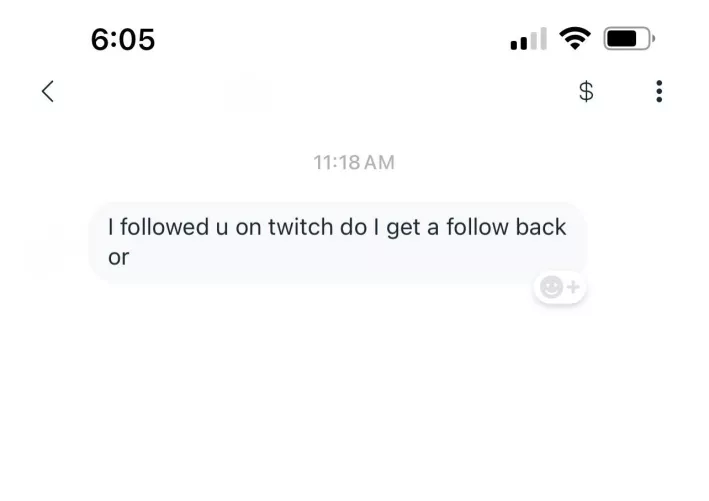Tap the cellular signal bars icon
709x501 pixels.
pyautogui.click(x=529, y=41)
